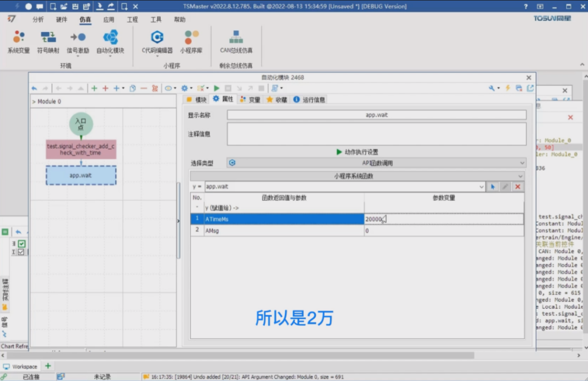Switch to the 运行信息 tab
The image size is (588, 381).
(x=310, y=100)
